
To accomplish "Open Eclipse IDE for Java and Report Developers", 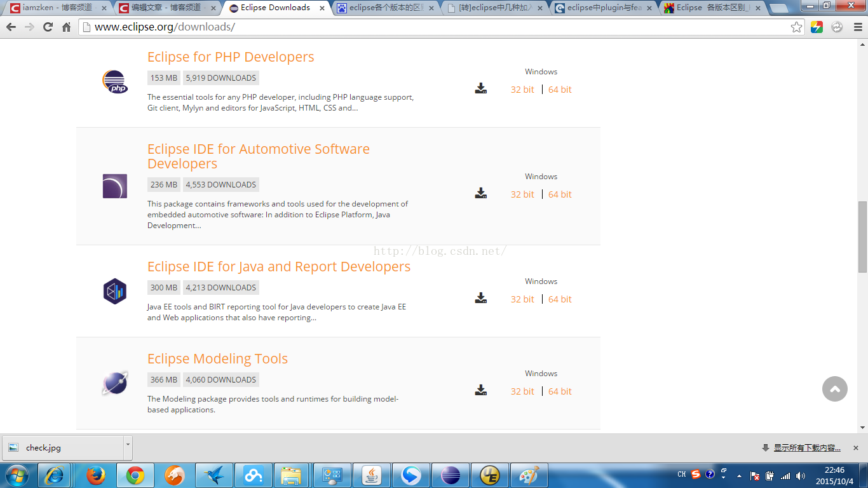I will pos(279,266).
